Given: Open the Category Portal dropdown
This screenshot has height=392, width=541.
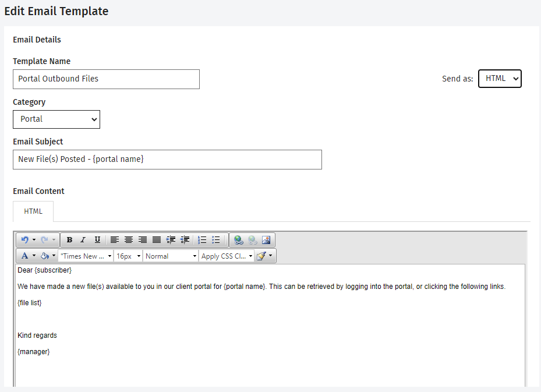Looking at the screenshot, I should (56, 119).
